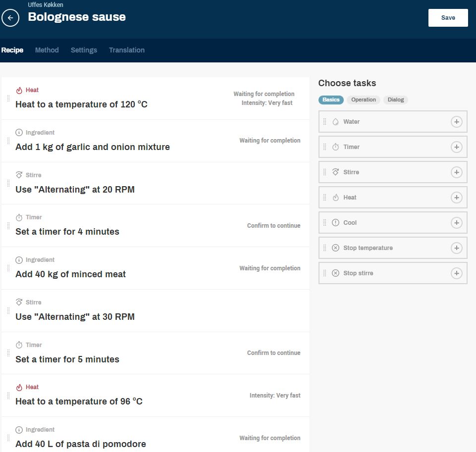Open the Heat to 120 °C step

[81, 104]
